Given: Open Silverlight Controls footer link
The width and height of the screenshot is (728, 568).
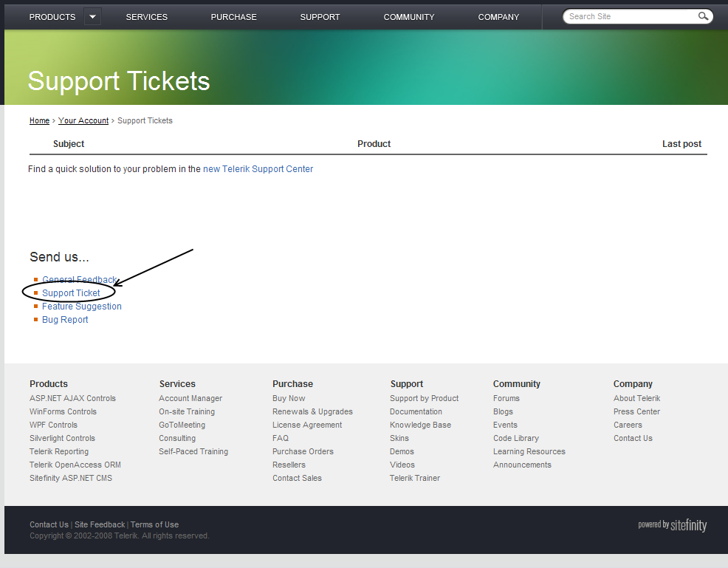Looking at the screenshot, I should [62, 438].
